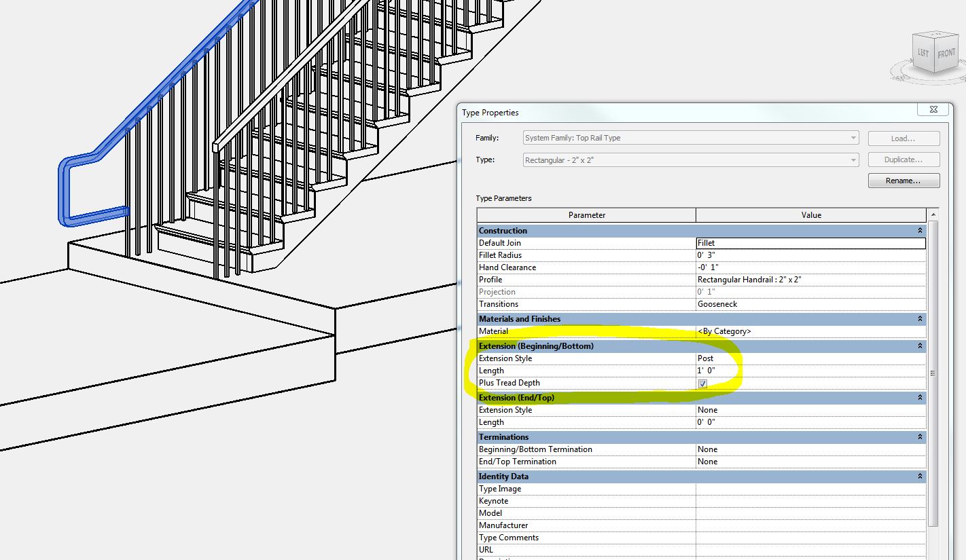Image resolution: width=966 pixels, height=560 pixels.
Task: Open the Family dropdown list
Action: (x=853, y=138)
